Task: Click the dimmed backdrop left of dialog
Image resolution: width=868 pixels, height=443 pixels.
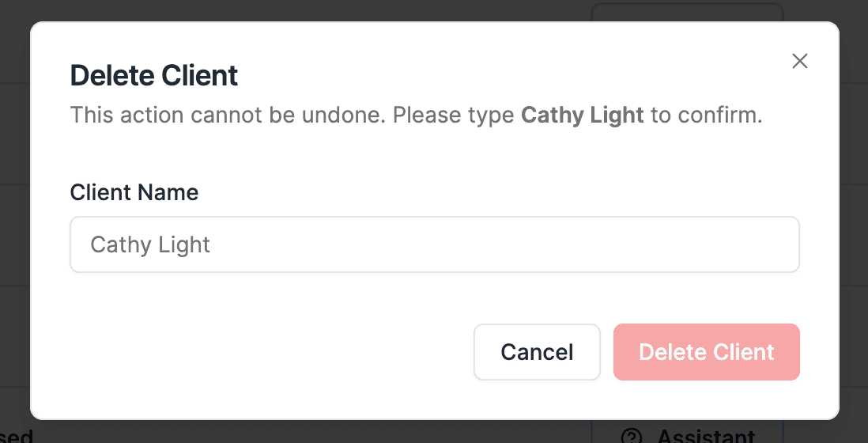Action: 14,237
